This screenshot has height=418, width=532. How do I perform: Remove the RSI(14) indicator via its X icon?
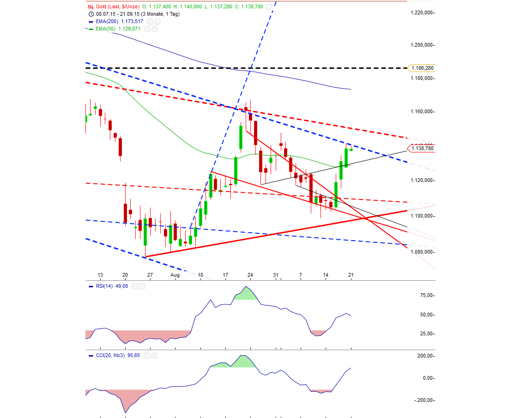pyautogui.click(x=141, y=286)
